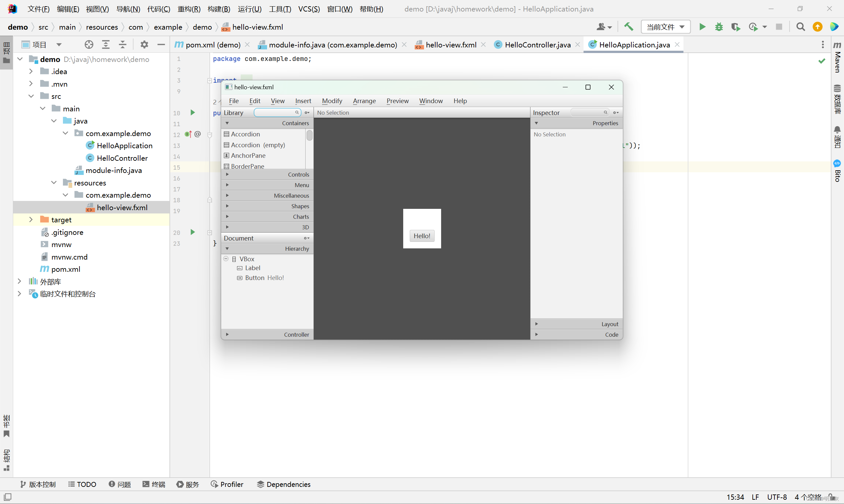This screenshot has height=504, width=844.
Task: Locate opened file using the crosshair icon
Action: click(89, 44)
